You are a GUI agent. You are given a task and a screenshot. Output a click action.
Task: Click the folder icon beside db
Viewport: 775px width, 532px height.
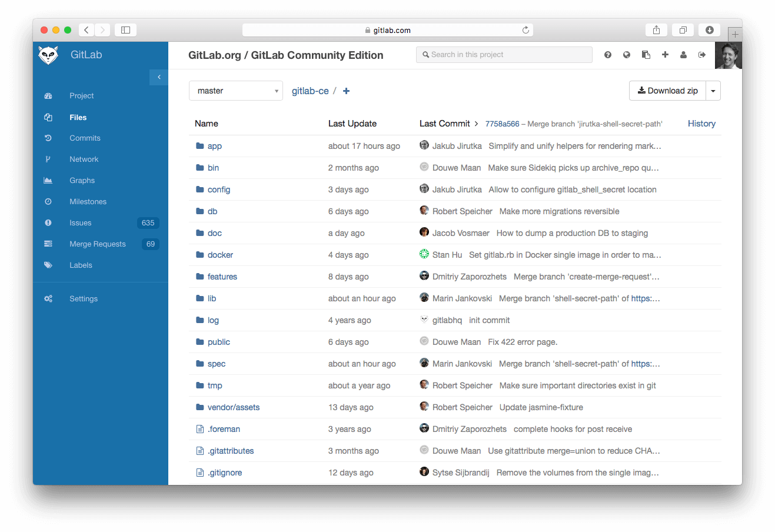coord(200,211)
